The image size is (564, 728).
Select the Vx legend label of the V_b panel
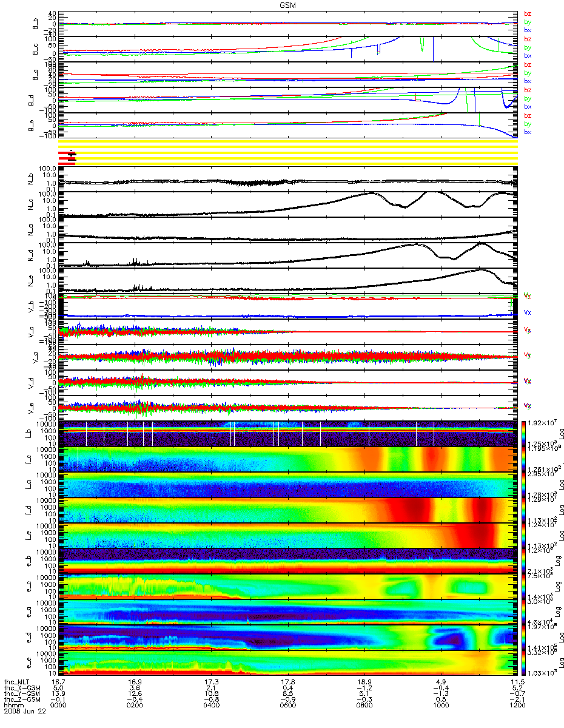(x=528, y=312)
